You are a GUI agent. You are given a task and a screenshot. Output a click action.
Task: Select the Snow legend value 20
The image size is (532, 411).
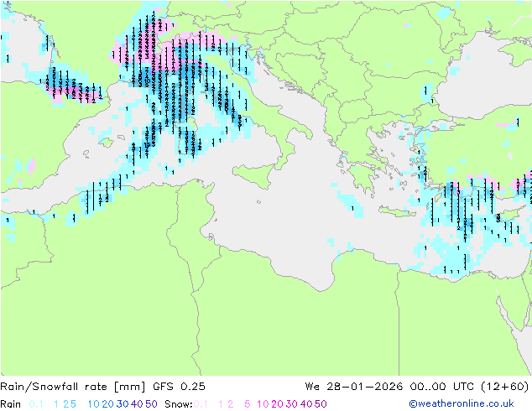277,404
